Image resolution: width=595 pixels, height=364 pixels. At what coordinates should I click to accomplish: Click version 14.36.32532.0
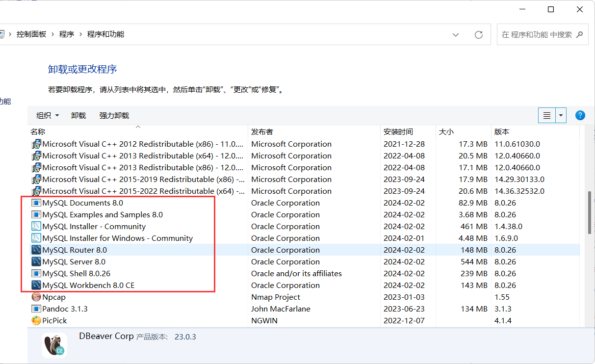tap(519, 191)
